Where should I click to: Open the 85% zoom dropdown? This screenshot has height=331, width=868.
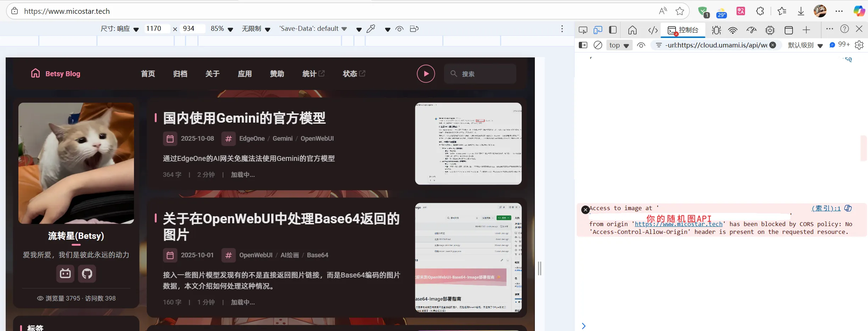222,29
